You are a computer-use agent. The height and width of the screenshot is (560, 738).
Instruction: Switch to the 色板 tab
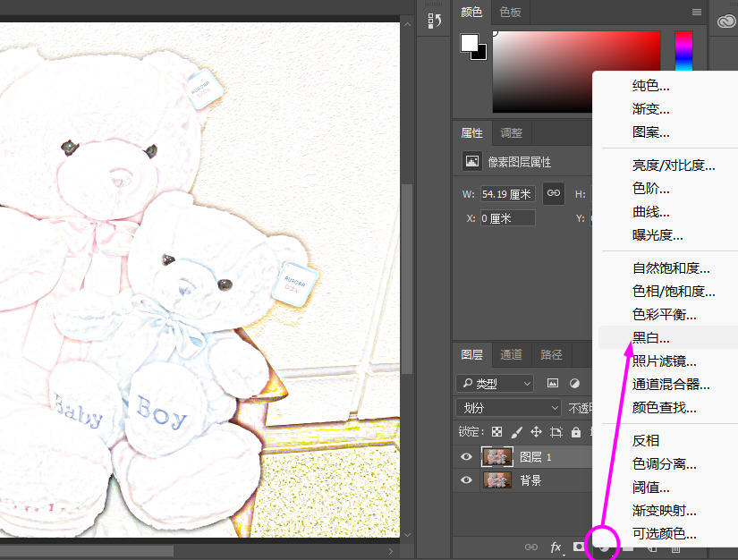pyautogui.click(x=511, y=12)
